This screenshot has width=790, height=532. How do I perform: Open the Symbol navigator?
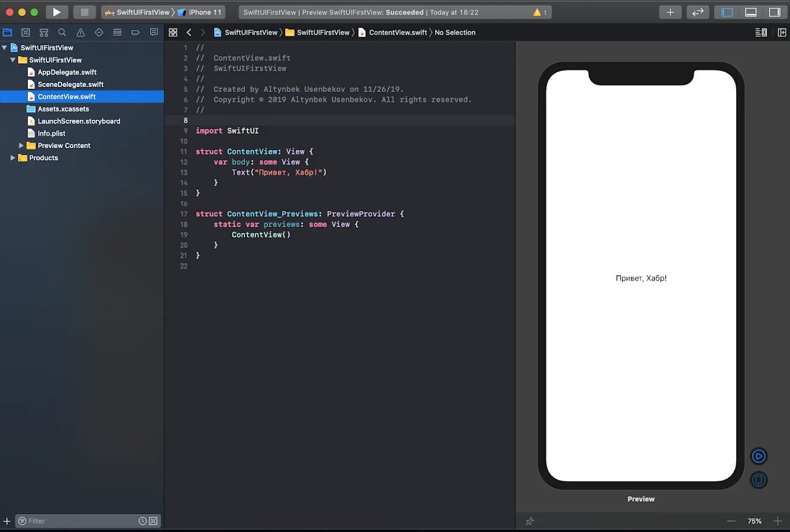coord(44,32)
